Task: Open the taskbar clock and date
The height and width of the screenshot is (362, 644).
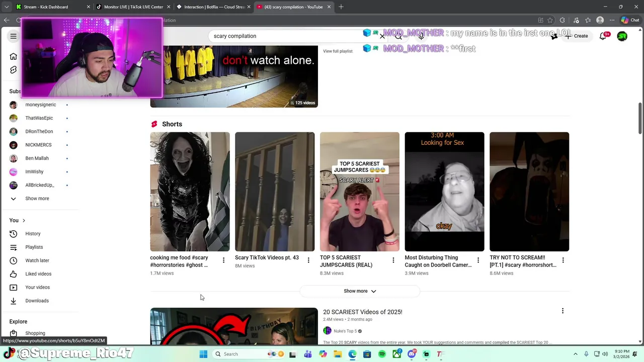Action: pos(622,354)
